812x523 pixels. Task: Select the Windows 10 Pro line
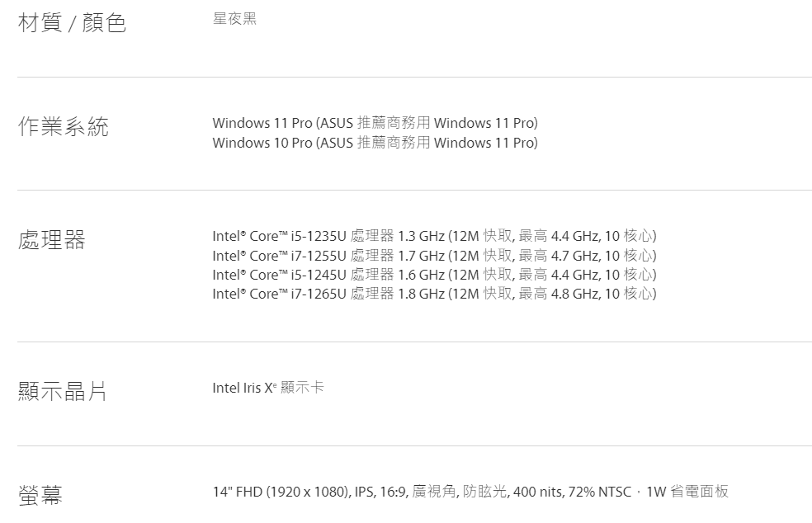pyautogui.click(x=375, y=143)
